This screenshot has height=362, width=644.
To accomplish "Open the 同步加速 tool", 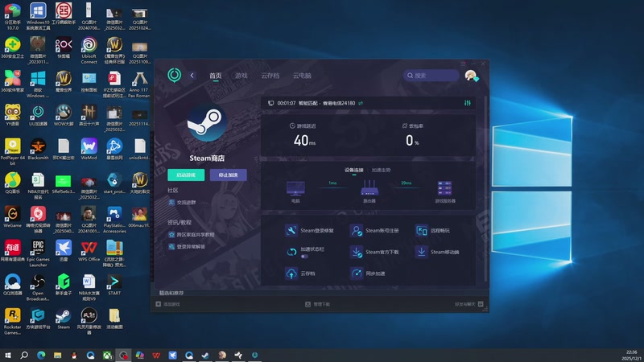I will click(x=368, y=274).
